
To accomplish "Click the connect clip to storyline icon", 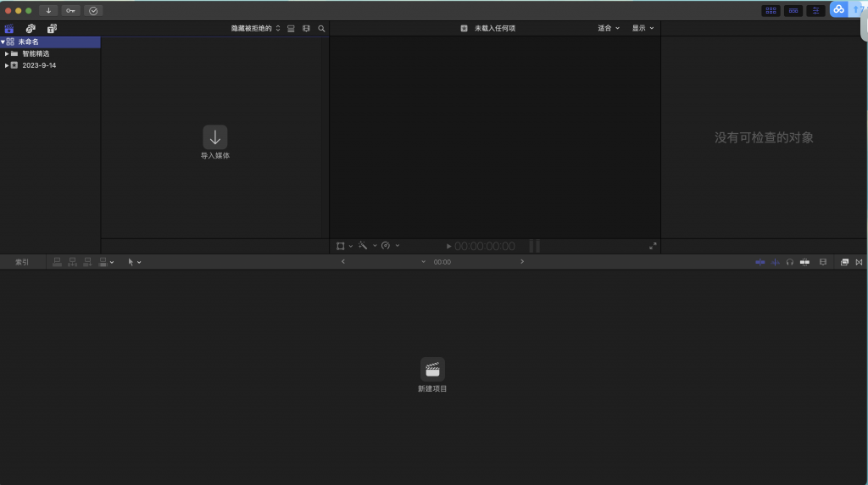I will 57,262.
